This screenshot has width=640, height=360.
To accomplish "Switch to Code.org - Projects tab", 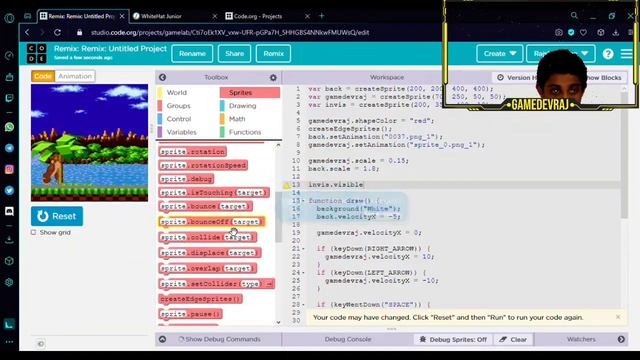I will point(267,16).
